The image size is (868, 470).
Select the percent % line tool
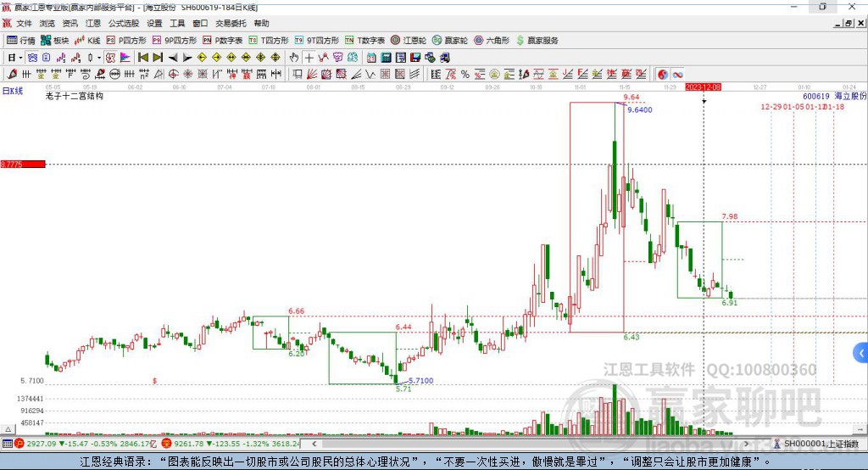click(x=465, y=75)
